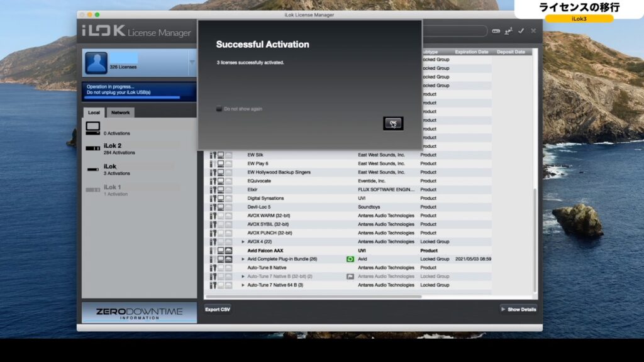Screen dimensions: 644x362
Task: Click the cloud icon in the Avid Complete Plug-in Bundle row
Action: tap(228, 259)
